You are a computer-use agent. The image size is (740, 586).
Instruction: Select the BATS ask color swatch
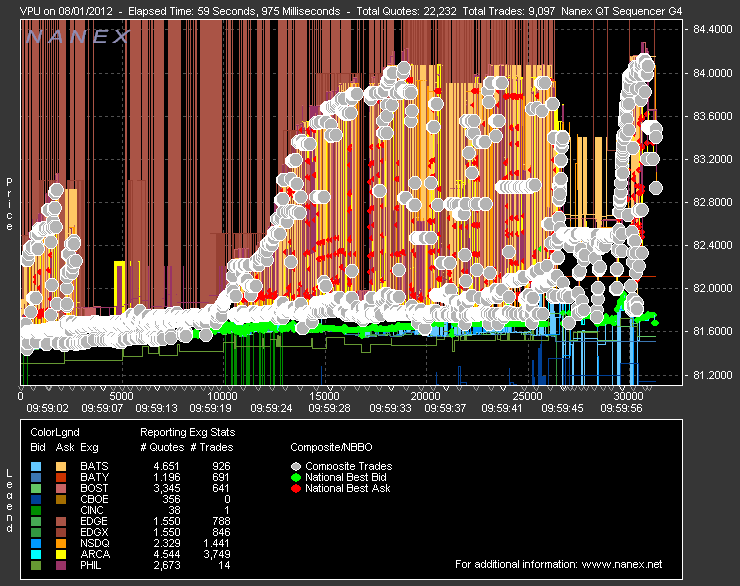[61, 467]
